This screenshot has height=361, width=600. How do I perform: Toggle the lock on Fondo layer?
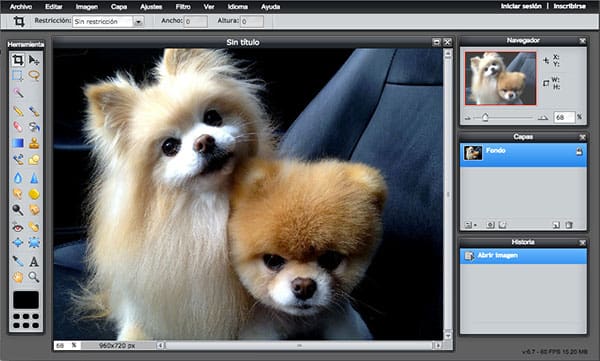(x=579, y=152)
